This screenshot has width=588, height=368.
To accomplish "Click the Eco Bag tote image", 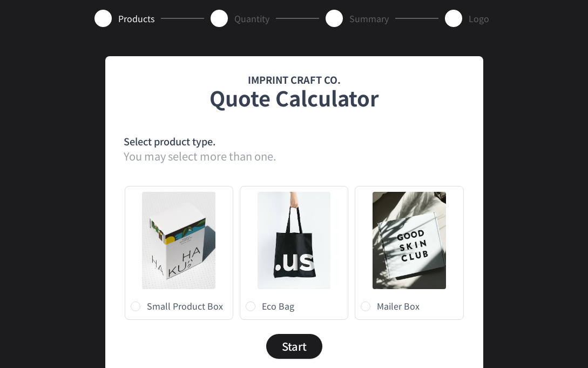I will (x=294, y=240).
